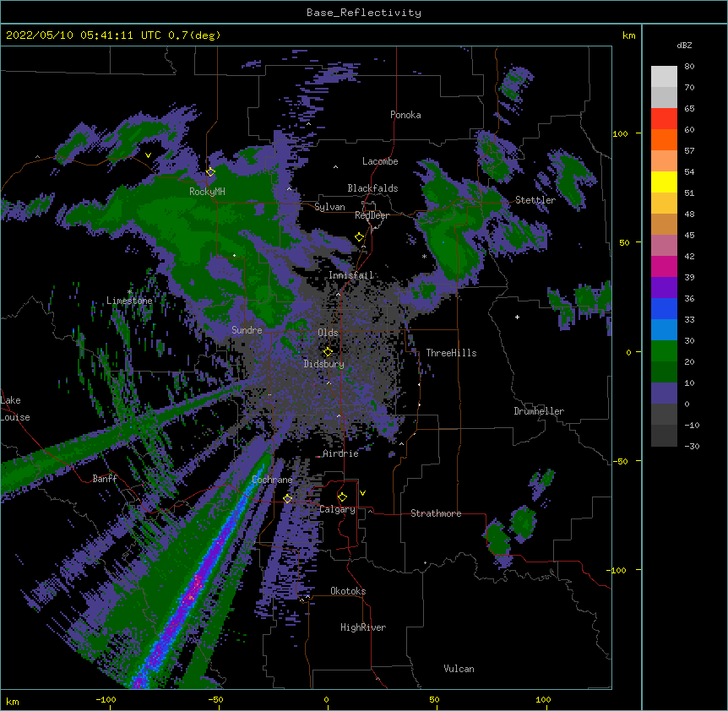Image resolution: width=728 pixels, height=711 pixels.
Task: Click the Sundre town label
Action: coord(247,330)
